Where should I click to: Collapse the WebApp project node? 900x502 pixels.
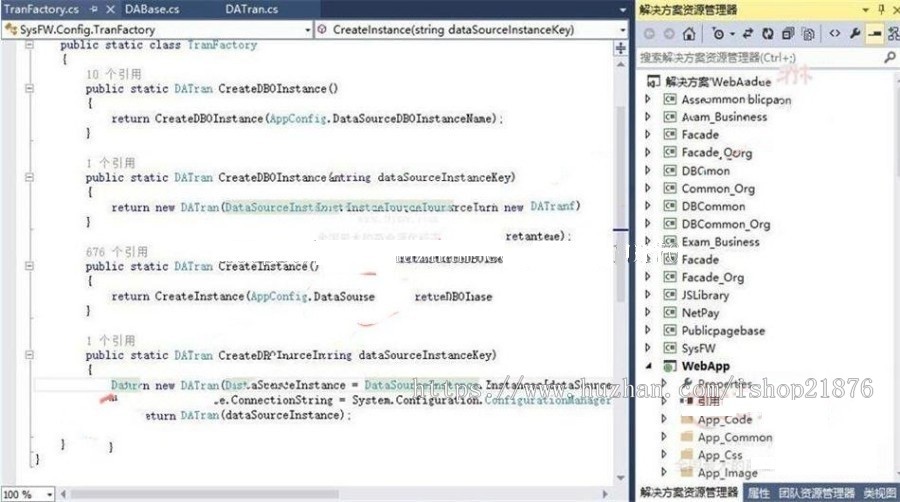tap(648, 366)
